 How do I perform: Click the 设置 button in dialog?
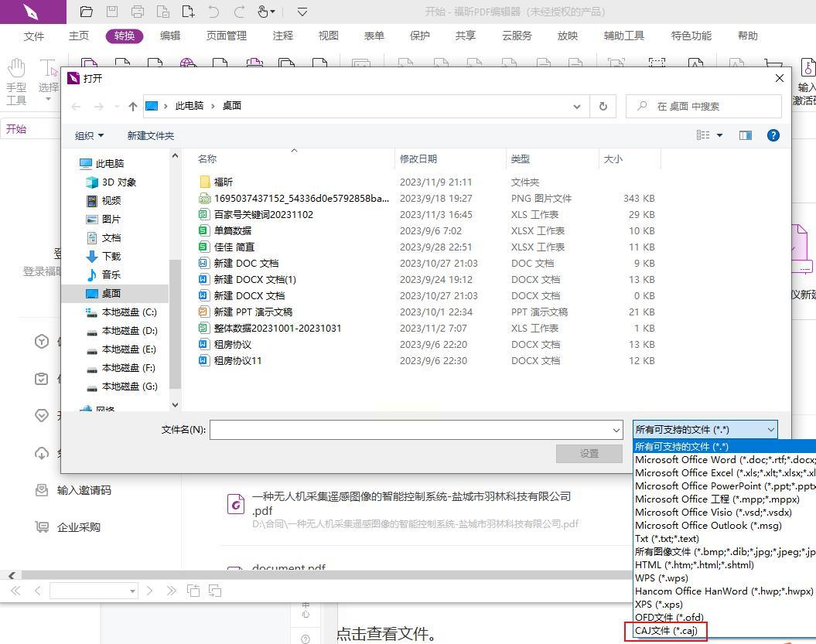(x=589, y=454)
